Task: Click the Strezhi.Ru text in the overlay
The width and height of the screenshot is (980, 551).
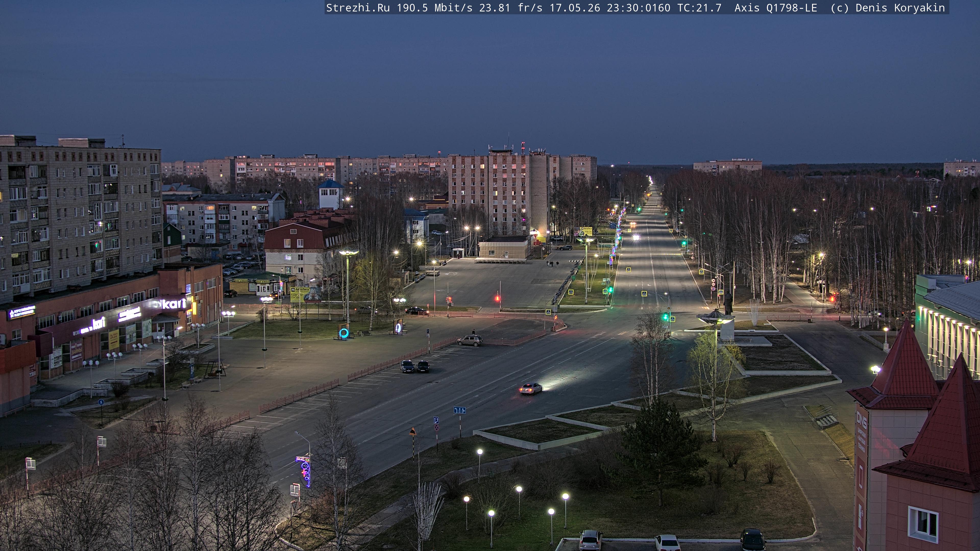Action: [358, 8]
